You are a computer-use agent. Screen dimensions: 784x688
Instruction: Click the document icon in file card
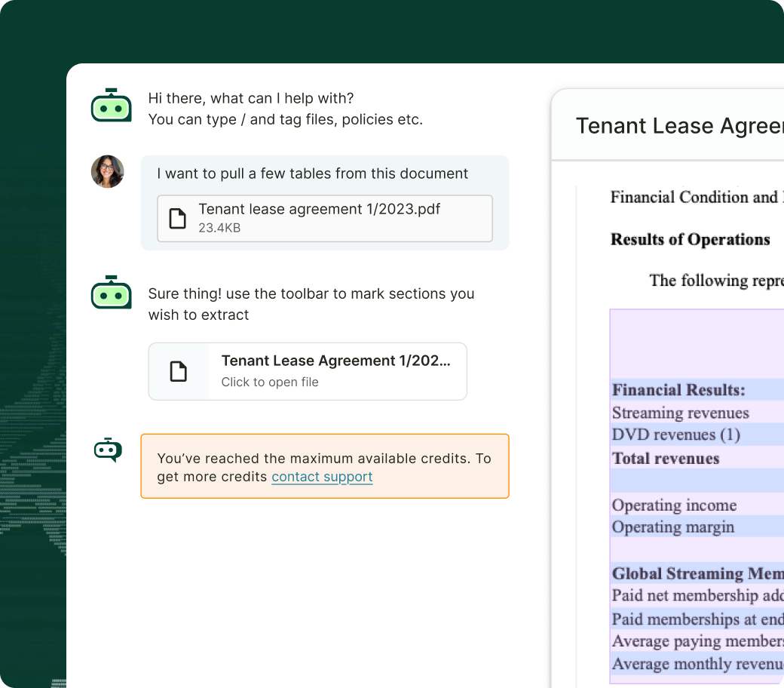[x=178, y=371]
